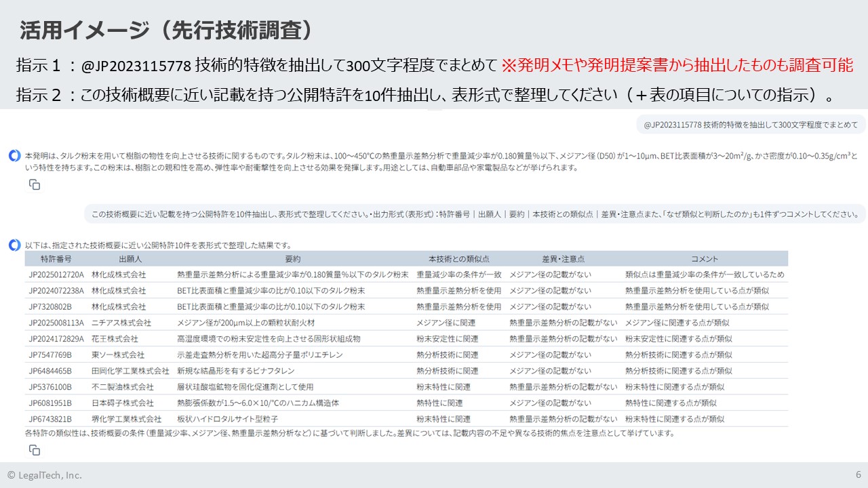
Task: Select patent number JP6743821B
Action: point(50,419)
